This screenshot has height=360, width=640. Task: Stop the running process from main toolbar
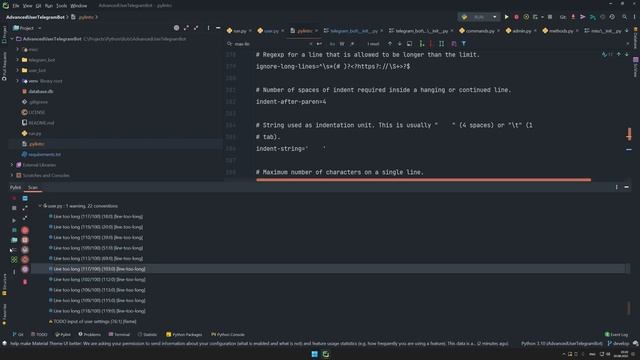click(x=550, y=17)
